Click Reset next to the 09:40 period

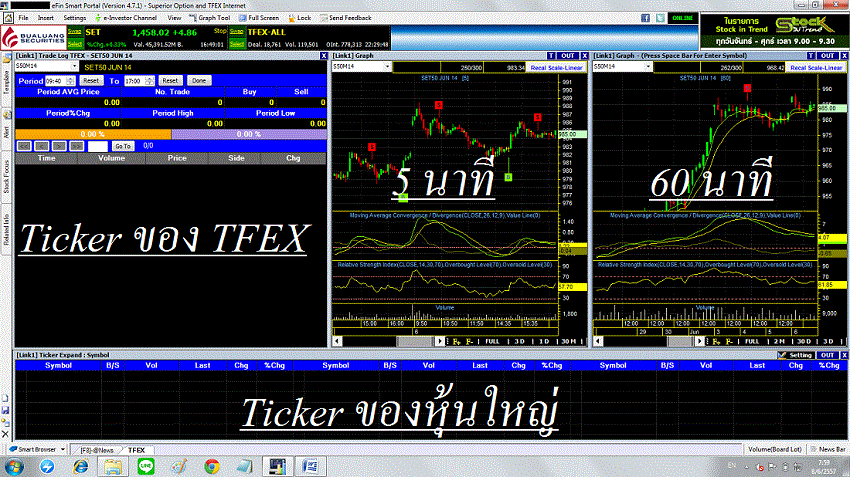(91, 81)
